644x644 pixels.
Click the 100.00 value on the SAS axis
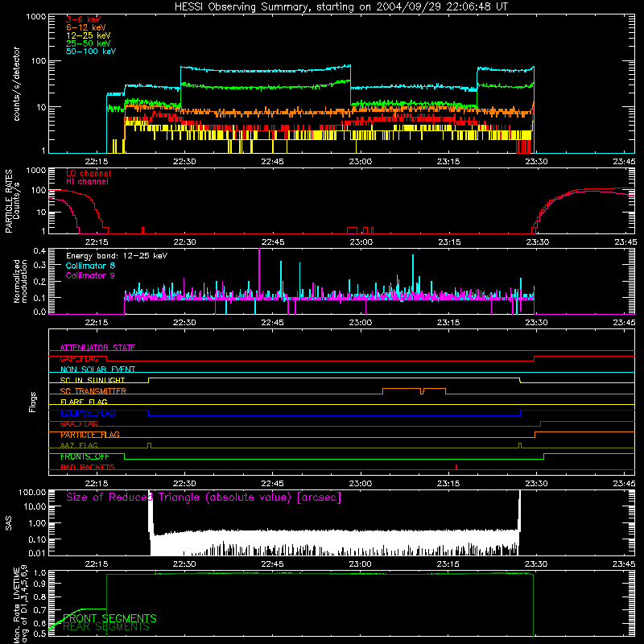[x=32, y=493]
